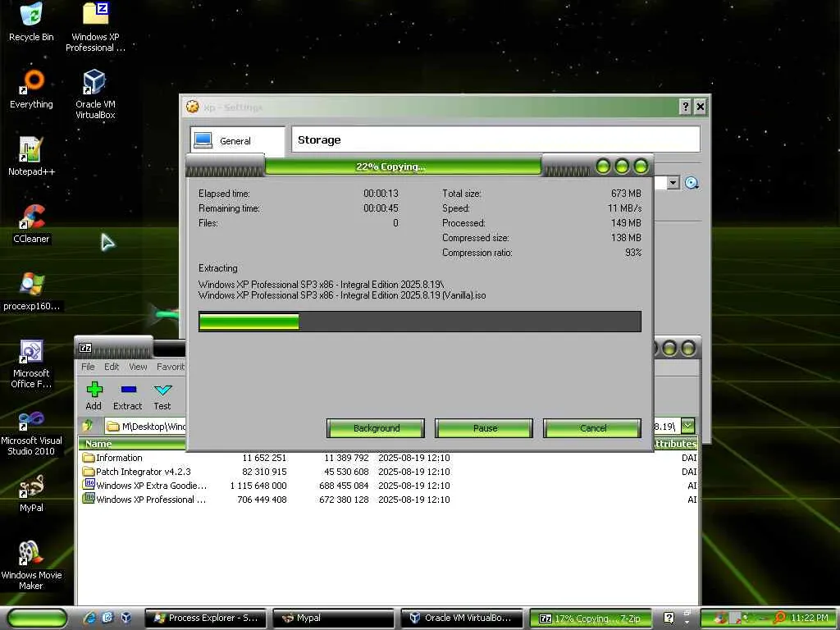
Task: Sort 7-Zip list by Attributes column
Action: point(675,444)
